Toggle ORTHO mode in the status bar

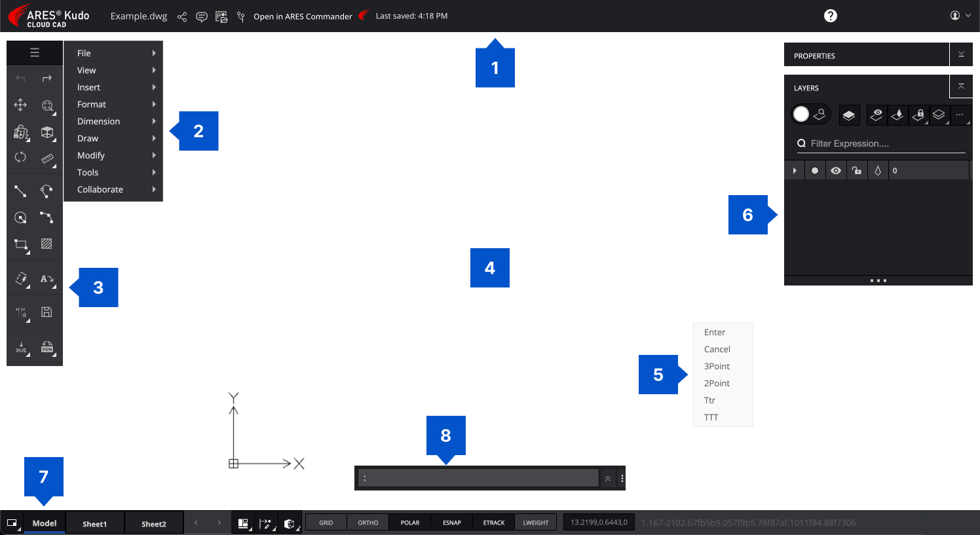pos(368,523)
